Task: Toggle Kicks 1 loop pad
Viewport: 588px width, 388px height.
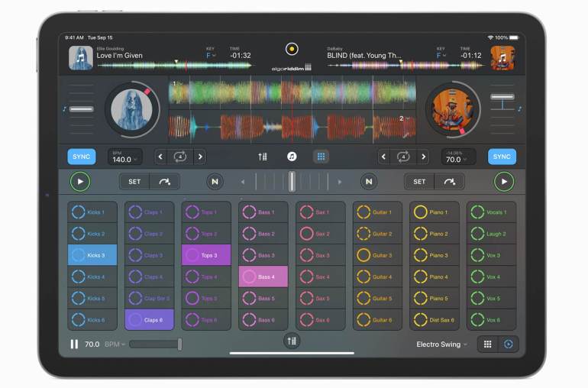Action: [92, 212]
